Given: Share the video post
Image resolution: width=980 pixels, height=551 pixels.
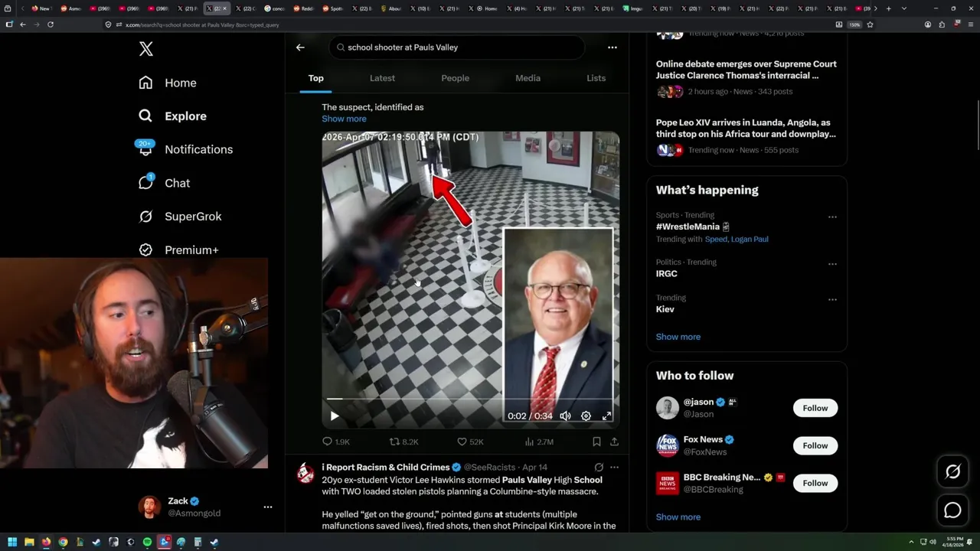Looking at the screenshot, I should pyautogui.click(x=614, y=442).
